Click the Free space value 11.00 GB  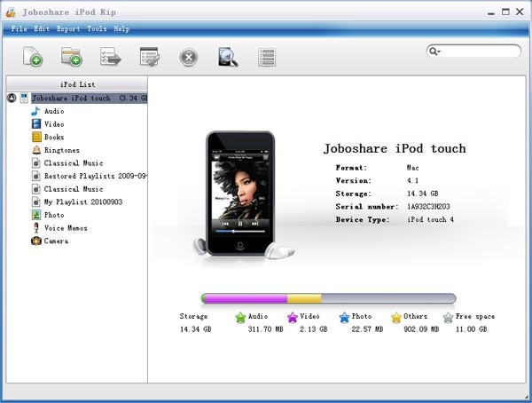pos(472,329)
